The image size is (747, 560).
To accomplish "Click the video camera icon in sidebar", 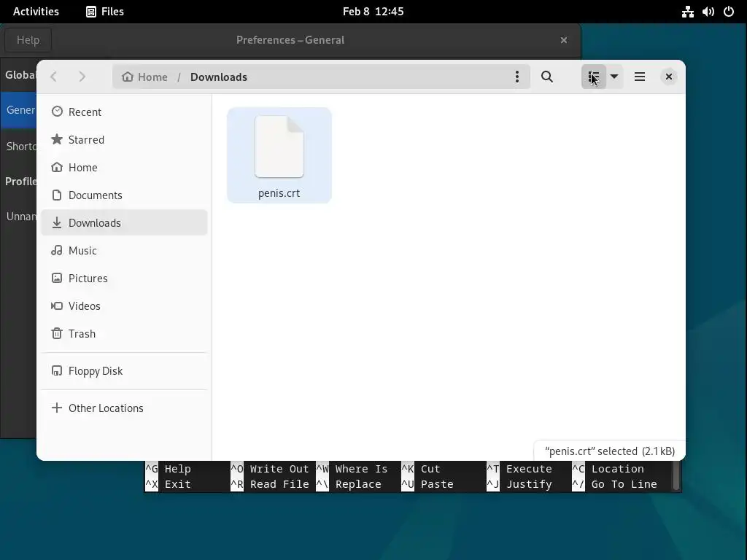I will click(57, 306).
